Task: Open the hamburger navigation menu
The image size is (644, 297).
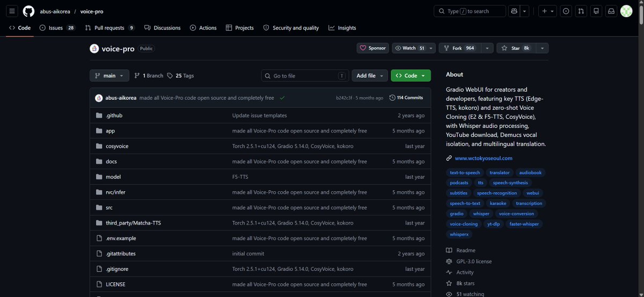Action: tap(12, 11)
